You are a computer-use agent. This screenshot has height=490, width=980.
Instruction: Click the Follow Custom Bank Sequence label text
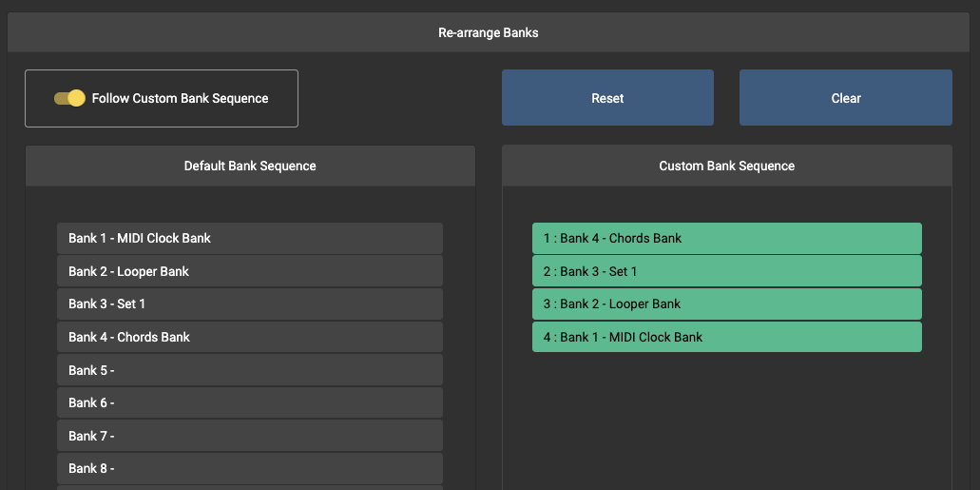[180, 99]
